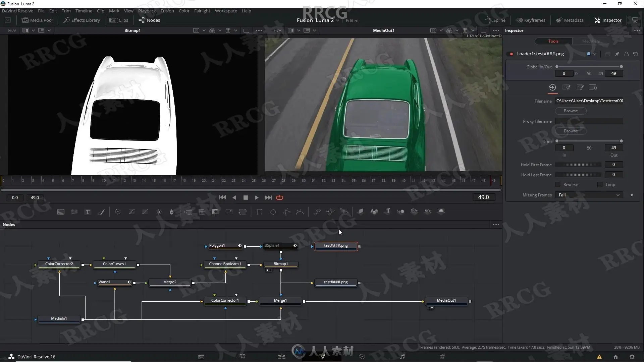This screenshot has height=362, width=644.
Task: Toggle the Metadata panel
Action: pyautogui.click(x=570, y=20)
